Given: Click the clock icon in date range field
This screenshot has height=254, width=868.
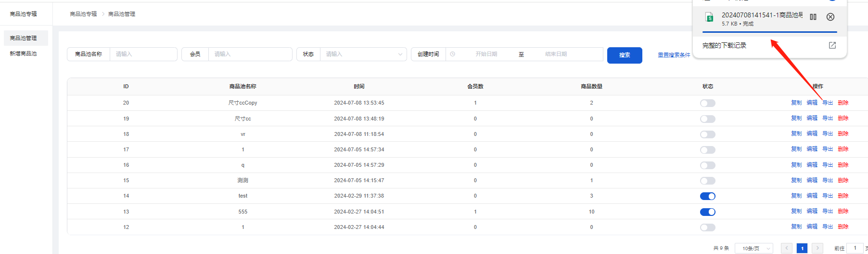Looking at the screenshot, I should pos(452,54).
